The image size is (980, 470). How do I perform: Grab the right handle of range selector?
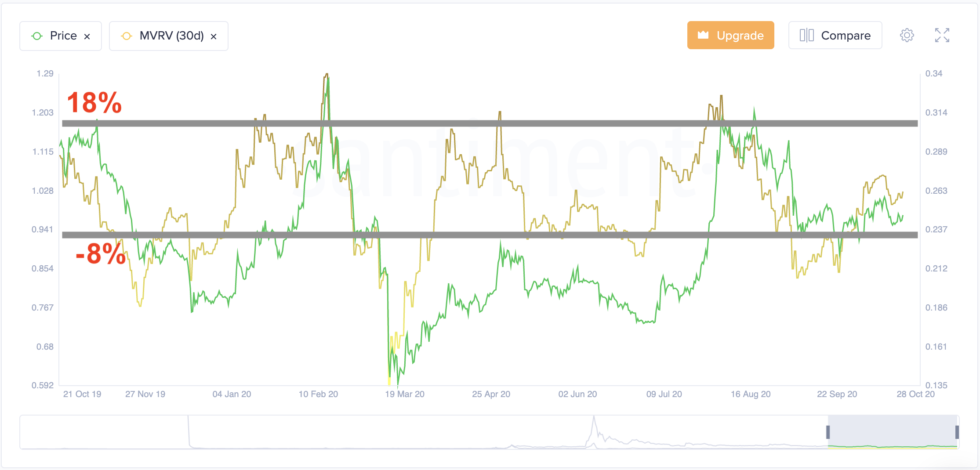957,432
